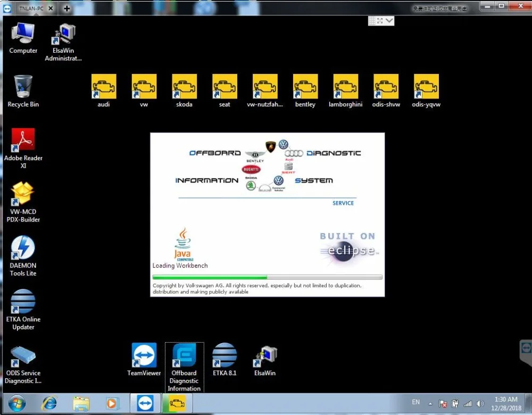The image size is (532, 415).
Task: Select the seat ODIS shortcut
Action: tap(225, 90)
